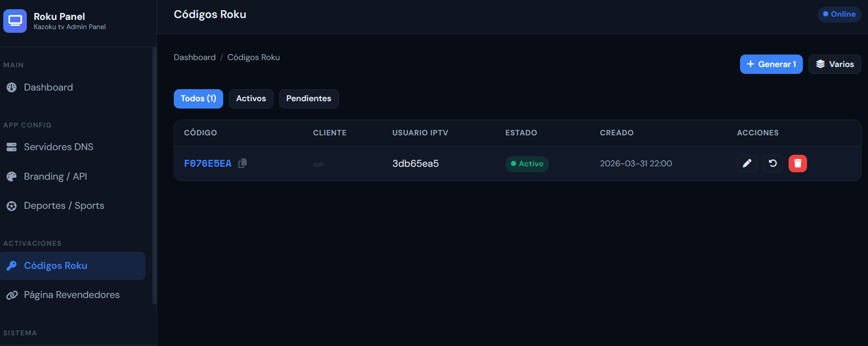Go to Dashboard via breadcrumb link
868x346 pixels.
tap(195, 57)
